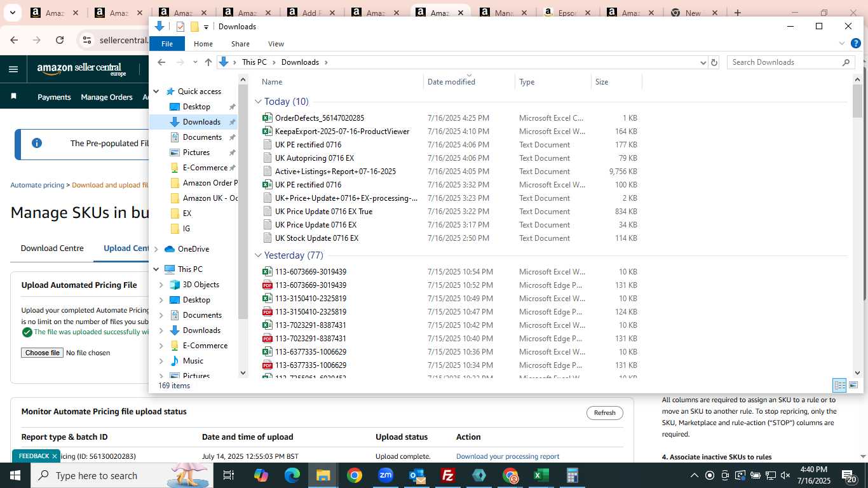868x488 pixels.
Task: Select the IG folder in Quick access
Action: point(186,229)
